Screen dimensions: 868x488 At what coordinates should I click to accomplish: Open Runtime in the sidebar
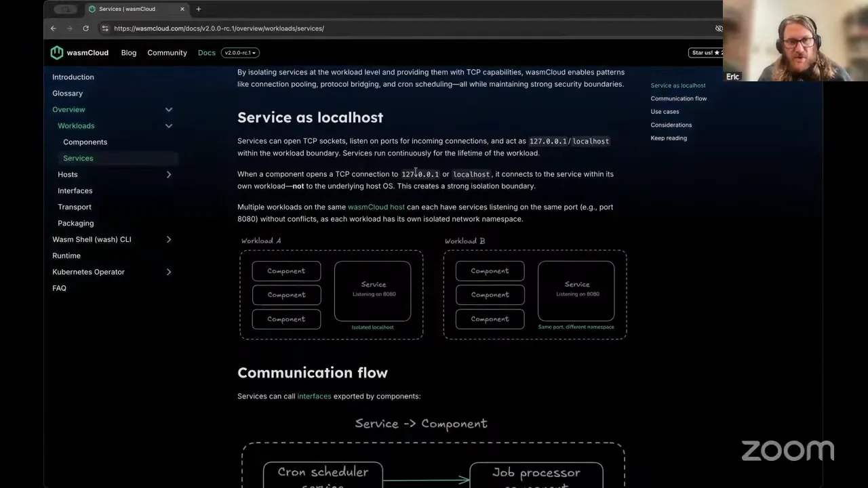(66, 256)
